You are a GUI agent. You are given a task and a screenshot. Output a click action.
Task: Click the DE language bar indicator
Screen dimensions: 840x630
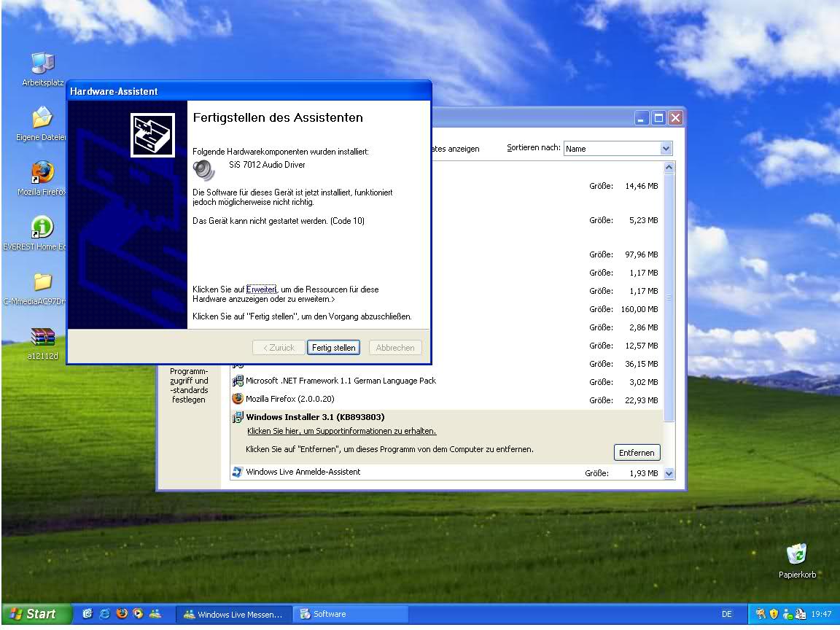pos(726,615)
